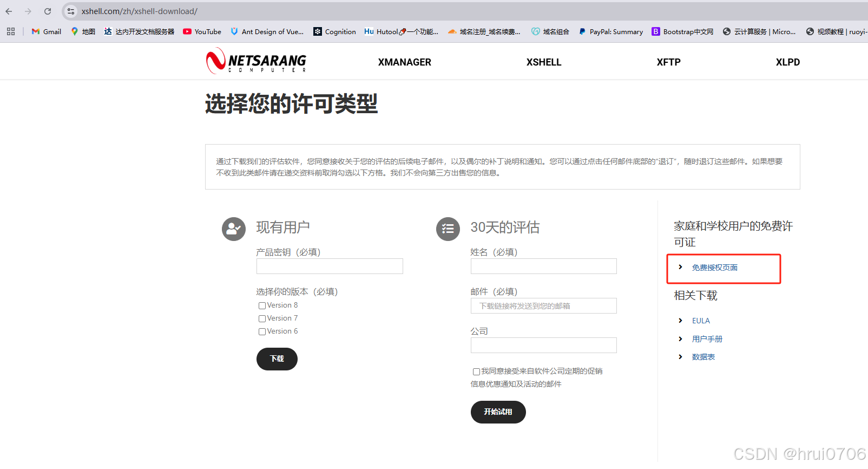Open the XLPD menu
868x469 pixels.
(788, 62)
